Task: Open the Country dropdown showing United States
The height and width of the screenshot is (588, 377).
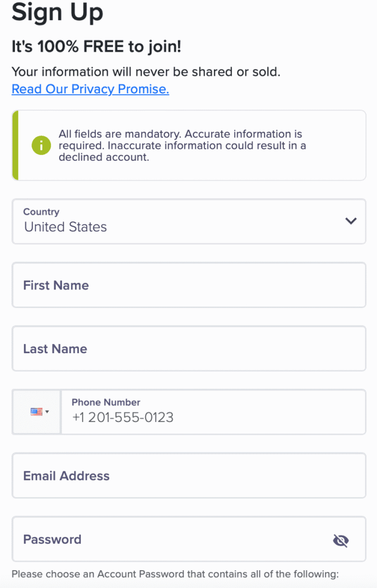Action: tap(189, 221)
